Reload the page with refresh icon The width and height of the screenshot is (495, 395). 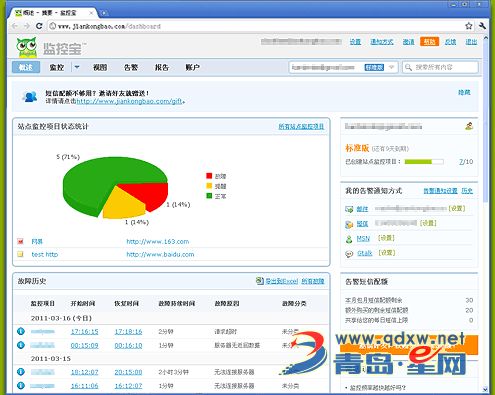tap(39, 26)
